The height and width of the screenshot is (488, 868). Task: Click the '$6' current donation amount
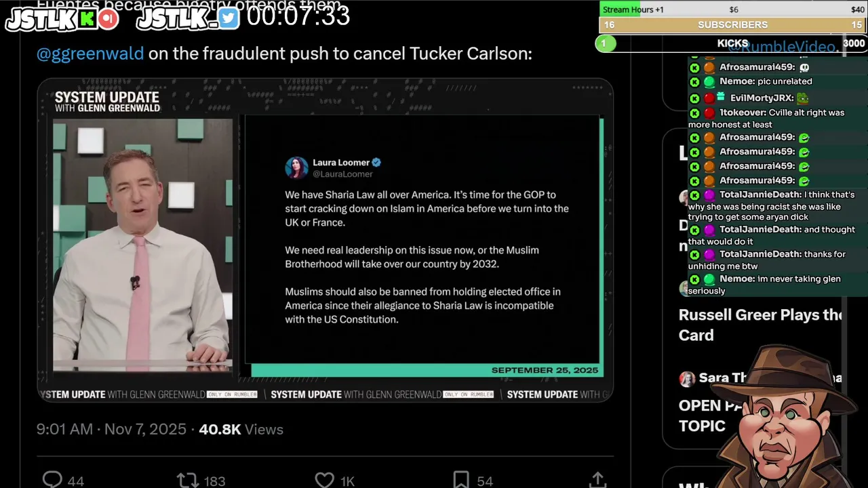pyautogui.click(x=734, y=9)
